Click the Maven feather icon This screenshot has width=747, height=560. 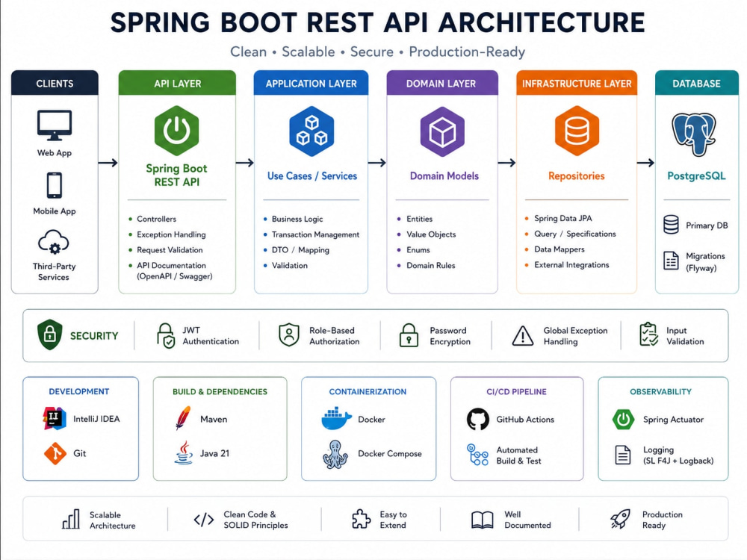pyautogui.click(x=183, y=419)
